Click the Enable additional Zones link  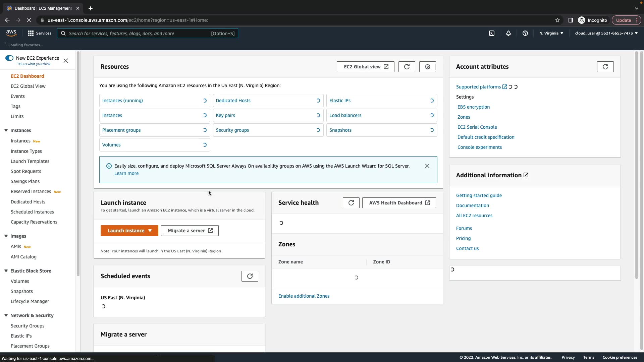pos(304,296)
